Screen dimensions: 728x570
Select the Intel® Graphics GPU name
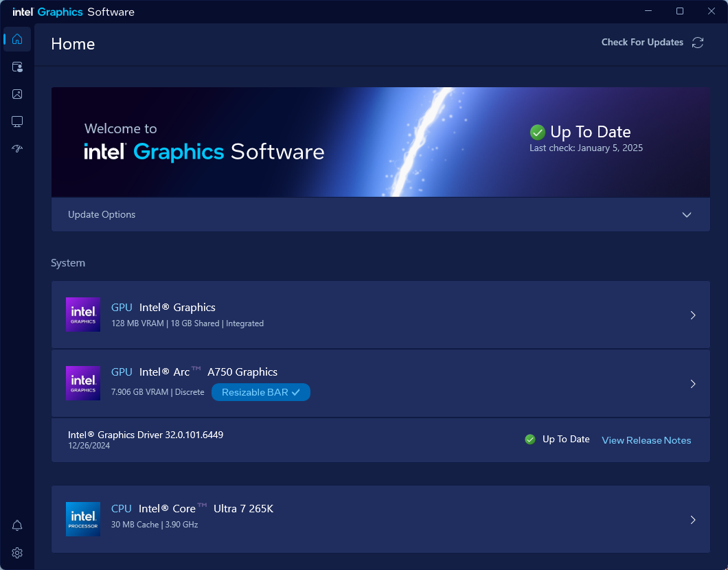(177, 307)
